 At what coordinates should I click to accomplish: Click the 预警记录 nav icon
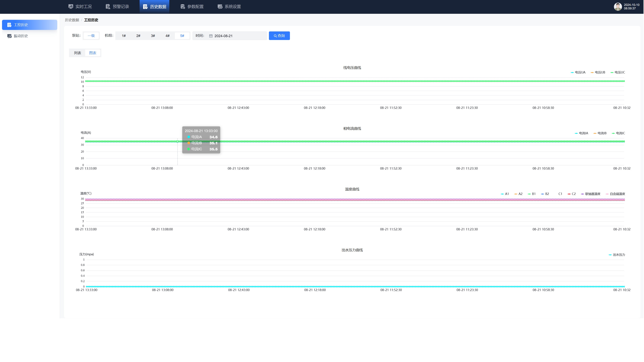[108, 7]
